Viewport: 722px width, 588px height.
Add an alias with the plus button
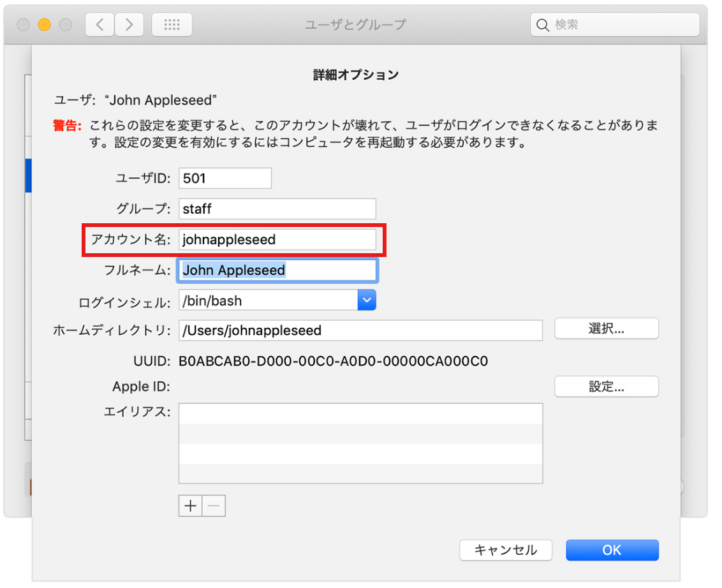pos(190,506)
